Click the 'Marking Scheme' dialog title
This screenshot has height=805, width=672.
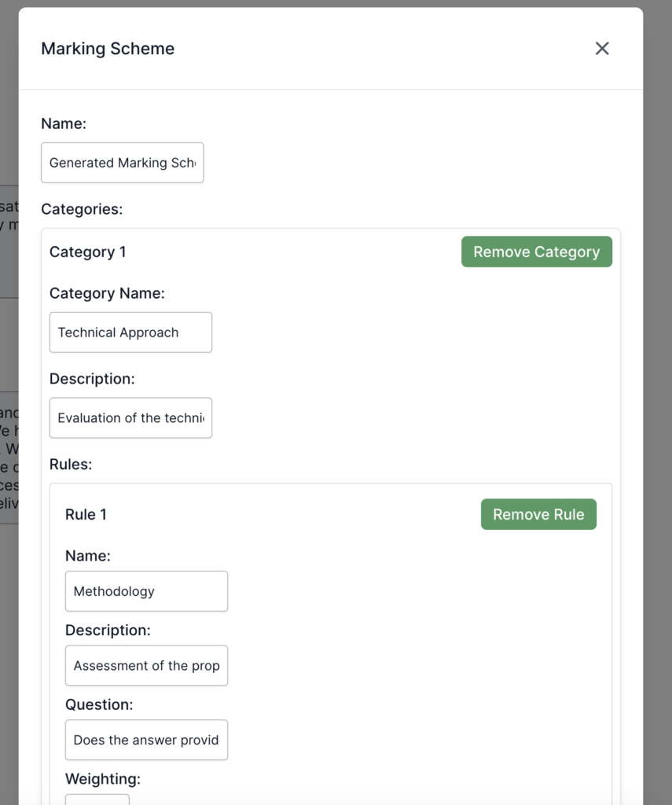coord(108,49)
